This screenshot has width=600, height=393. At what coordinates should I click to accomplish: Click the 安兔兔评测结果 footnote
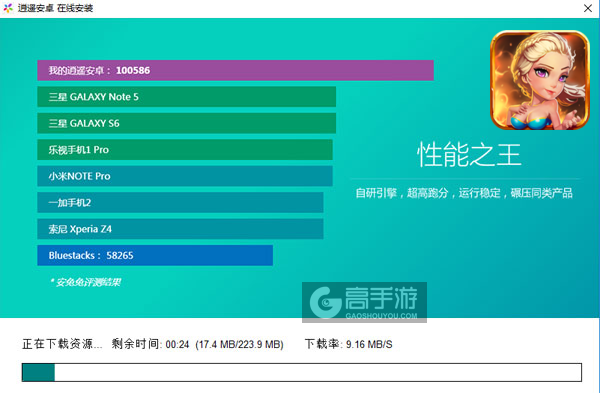(x=85, y=282)
